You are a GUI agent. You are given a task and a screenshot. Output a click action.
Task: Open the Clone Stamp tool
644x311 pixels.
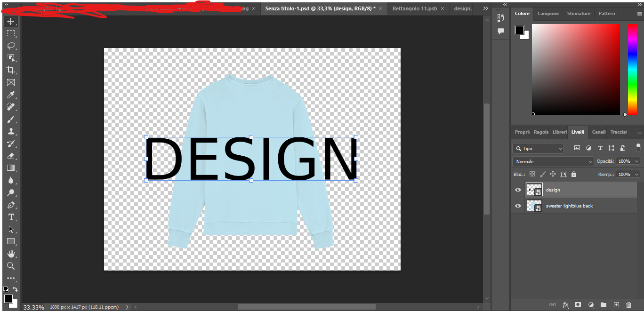pos(11,131)
